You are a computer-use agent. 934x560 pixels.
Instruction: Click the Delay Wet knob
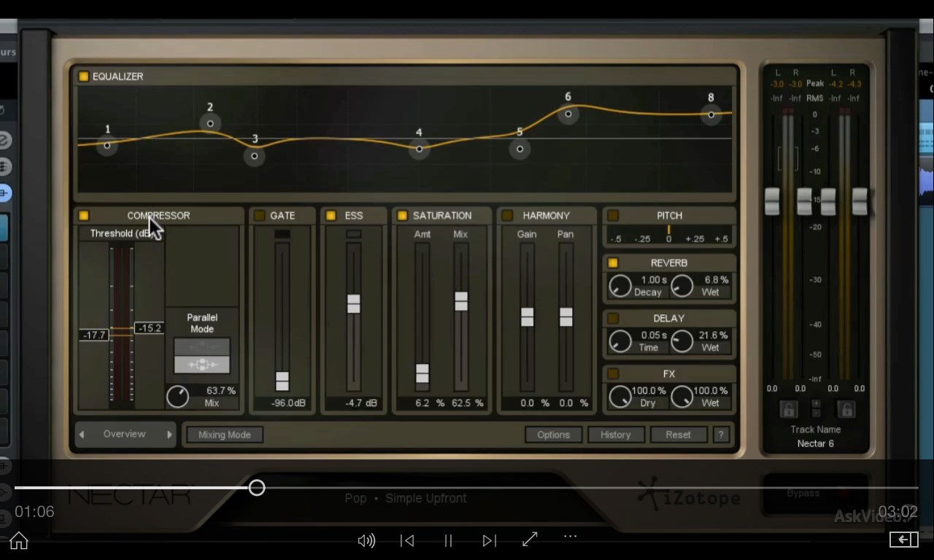coord(682,341)
